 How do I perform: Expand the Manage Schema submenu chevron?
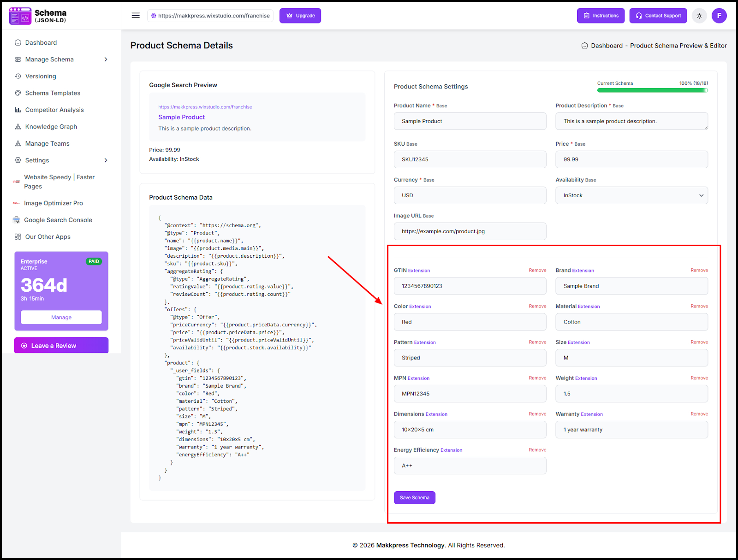click(106, 59)
